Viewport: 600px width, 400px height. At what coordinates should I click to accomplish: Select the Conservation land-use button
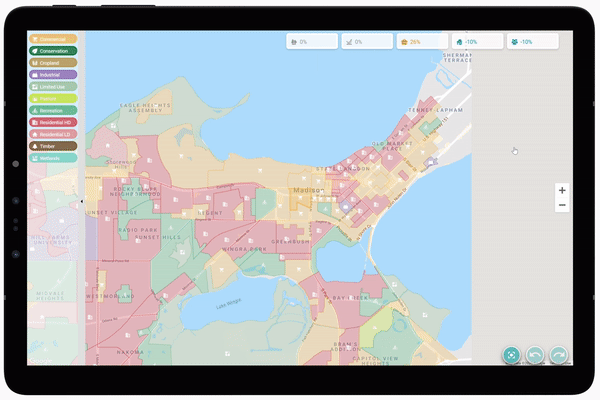(x=53, y=51)
